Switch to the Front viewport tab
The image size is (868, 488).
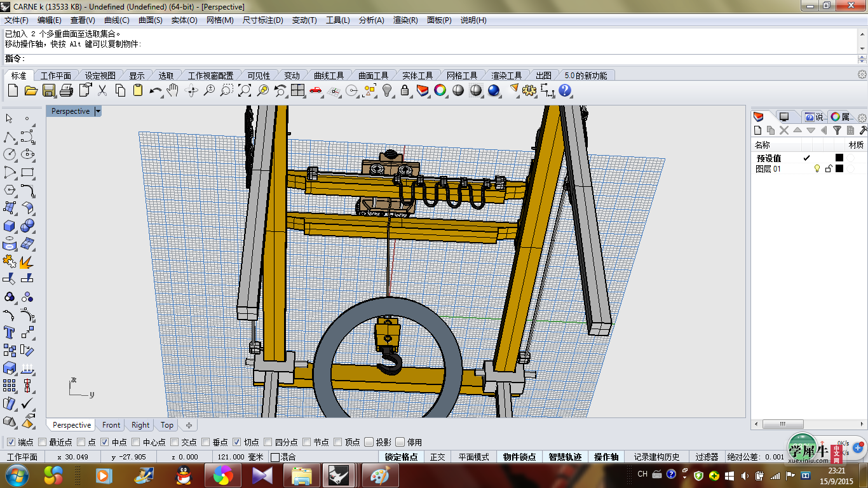[111, 425]
